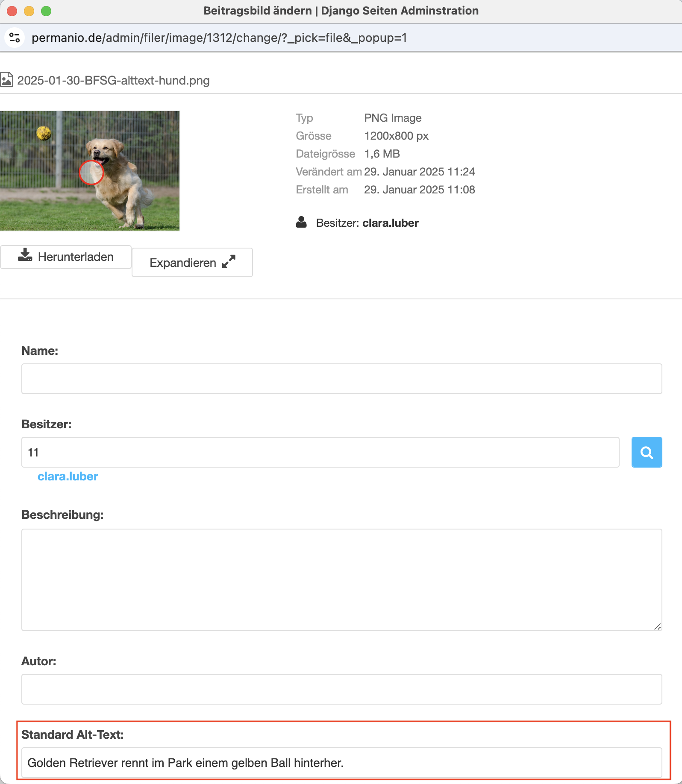Click the 'Beschreibung:' label
Image resolution: width=682 pixels, height=784 pixels.
coord(62,515)
